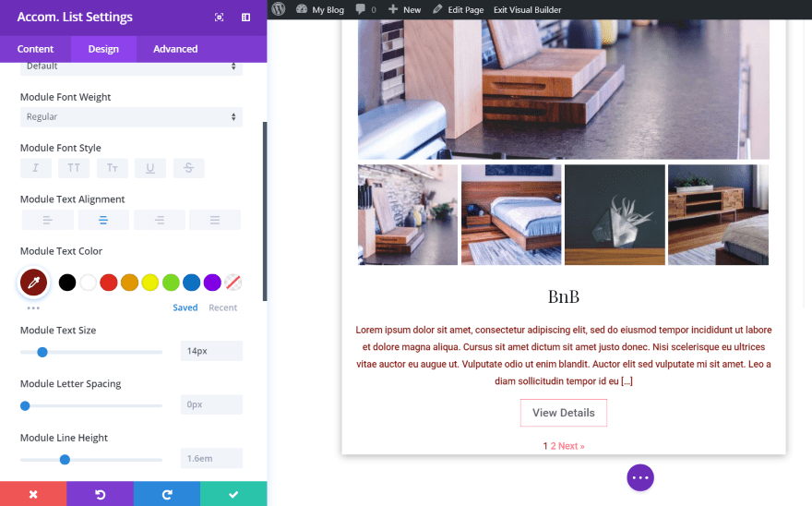Screen dimensions: 812x506
Task: Click the Module Text Size slider handle
Action: click(x=42, y=352)
